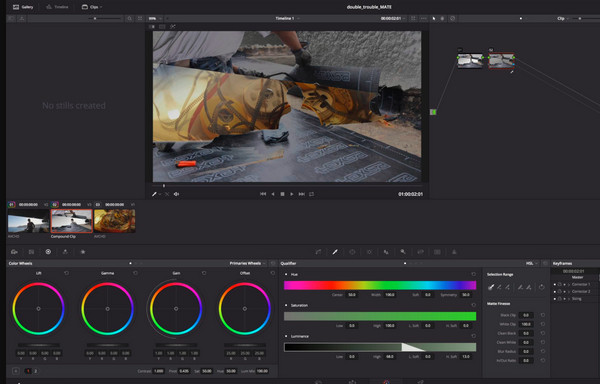Expand Corrector 2 in Keyframes
Viewport: 600px width, 384px height.
coord(569,291)
